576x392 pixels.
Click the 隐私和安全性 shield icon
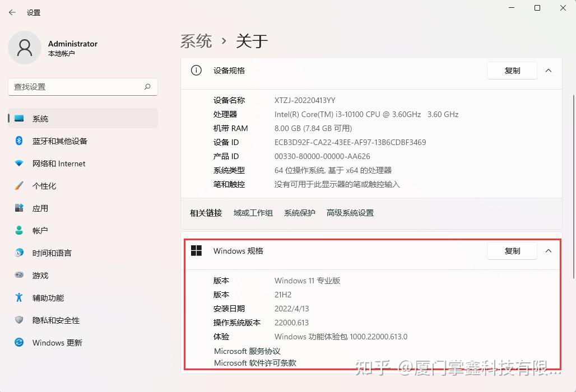(19, 320)
